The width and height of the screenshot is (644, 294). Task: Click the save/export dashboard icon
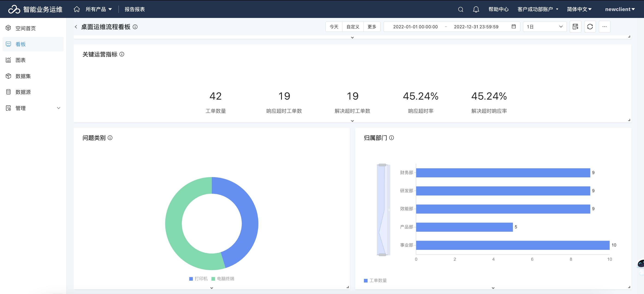point(575,26)
